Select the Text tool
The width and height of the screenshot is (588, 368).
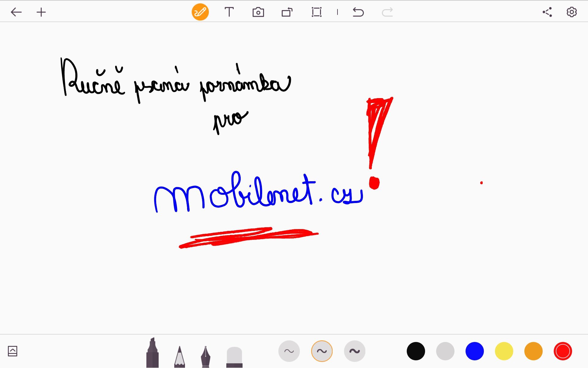click(x=229, y=12)
